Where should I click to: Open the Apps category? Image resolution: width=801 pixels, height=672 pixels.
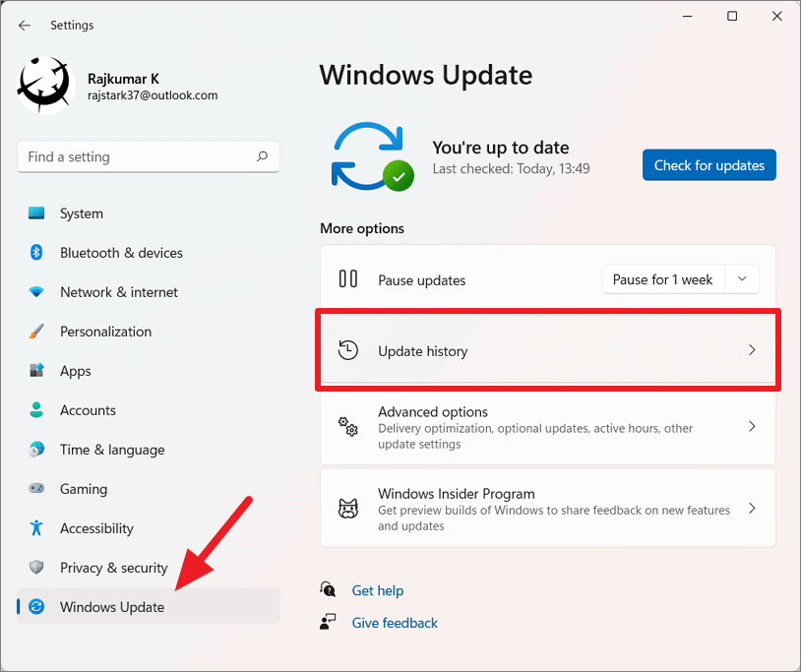click(149, 370)
